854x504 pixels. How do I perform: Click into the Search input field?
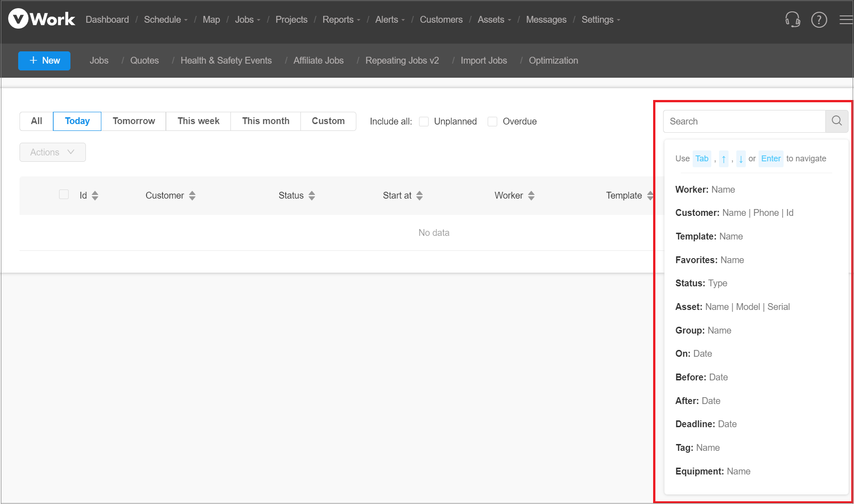[x=744, y=121]
